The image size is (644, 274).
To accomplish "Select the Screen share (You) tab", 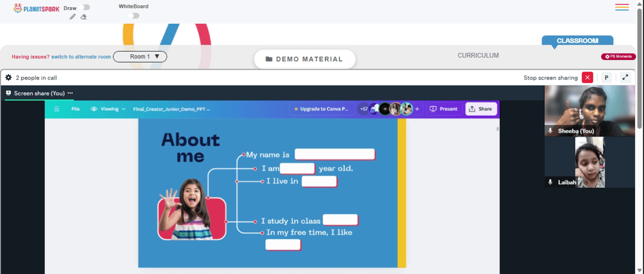I will point(39,93).
